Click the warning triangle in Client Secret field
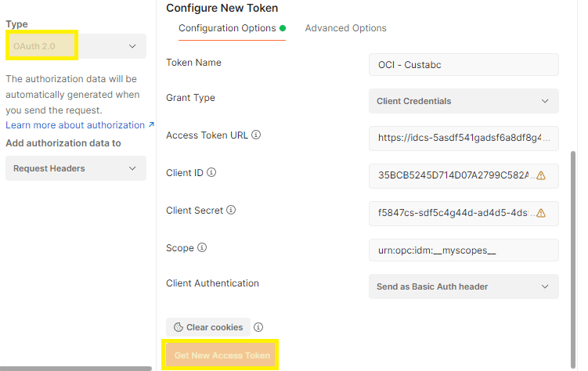This screenshot has height=371, width=588. click(541, 212)
